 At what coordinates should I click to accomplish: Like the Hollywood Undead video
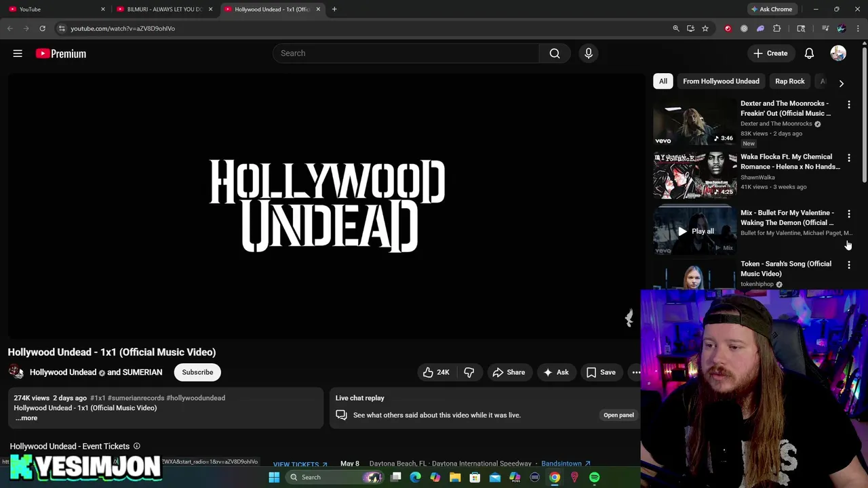click(436, 372)
